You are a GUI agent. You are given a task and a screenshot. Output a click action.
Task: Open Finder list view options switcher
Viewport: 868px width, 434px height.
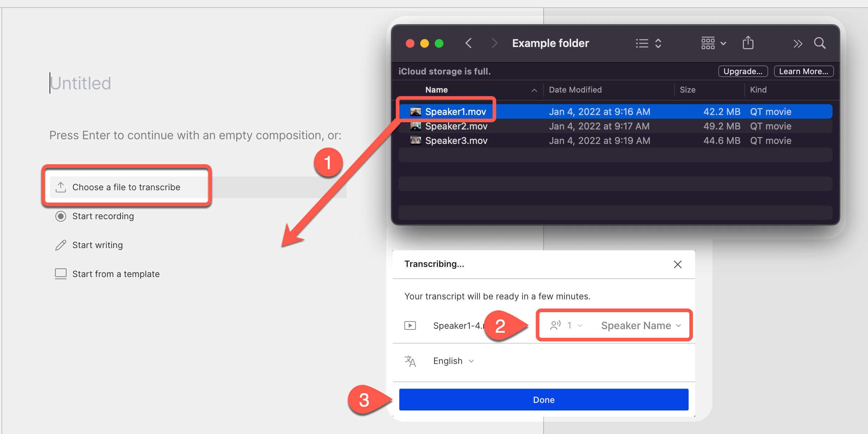pos(649,43)
